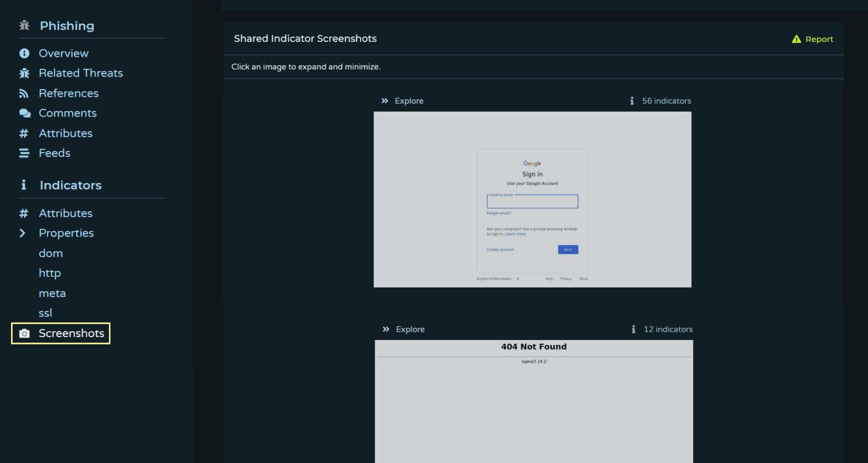Expand the Properties chevron in sidebar

coord(22,233)
